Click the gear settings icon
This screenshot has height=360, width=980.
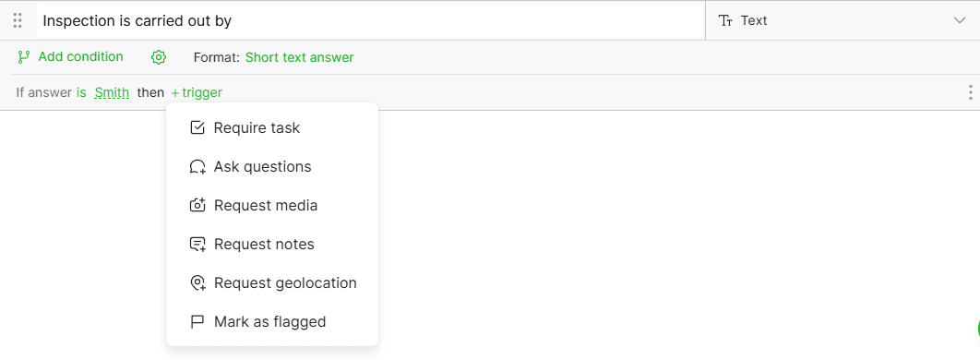point(159,57)
